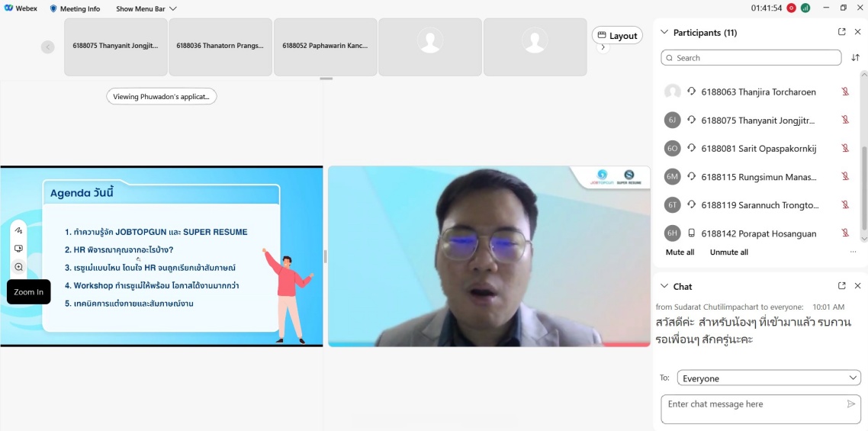Click the sort participants icon
The image size is (868, 431).
tap(855, 58)
